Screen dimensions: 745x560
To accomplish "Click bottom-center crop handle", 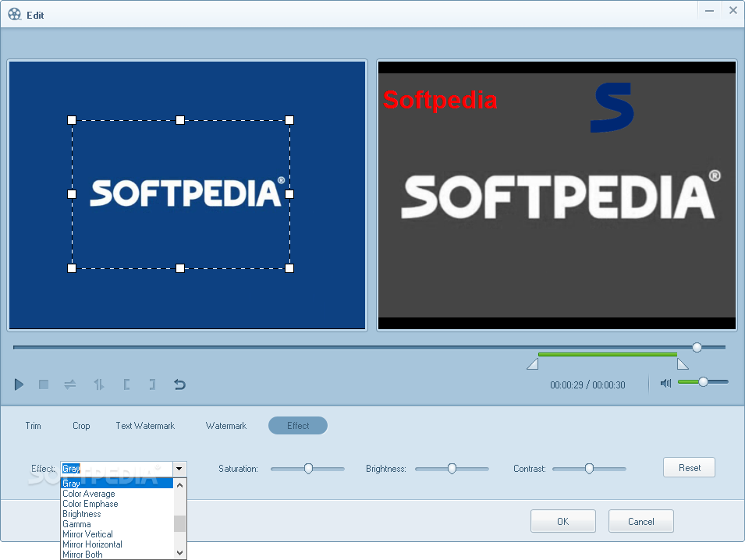I will (180, 268).
